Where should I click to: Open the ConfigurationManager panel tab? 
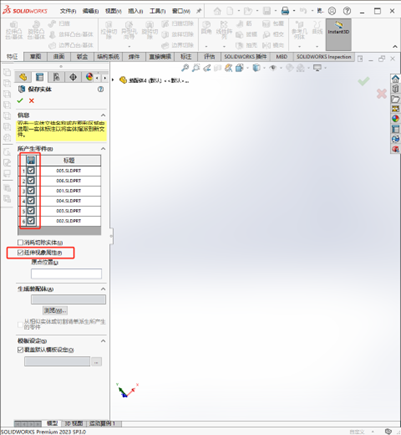[x=56, y=77]
